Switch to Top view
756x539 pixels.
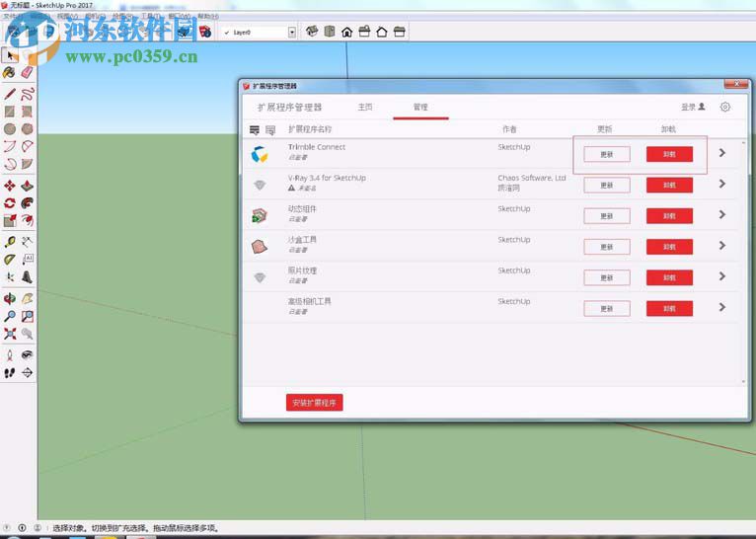(330, 32)
